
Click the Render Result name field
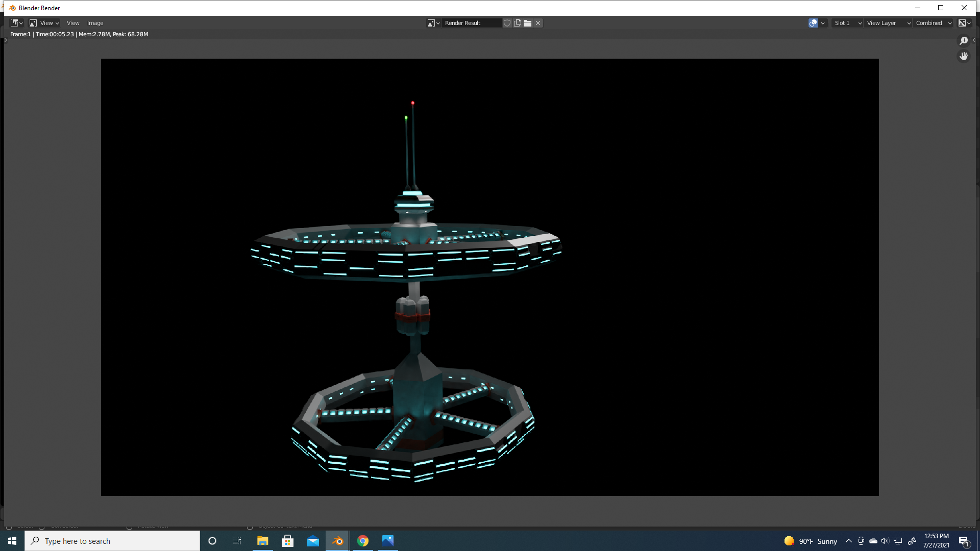[471, 23]
